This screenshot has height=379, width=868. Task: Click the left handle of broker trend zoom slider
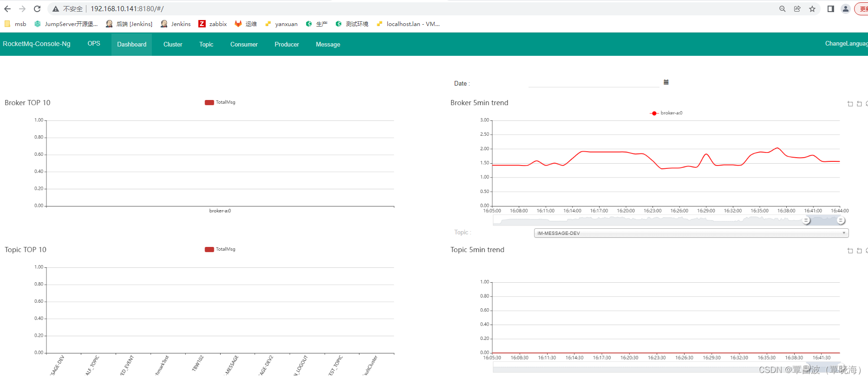click(806, 220)
